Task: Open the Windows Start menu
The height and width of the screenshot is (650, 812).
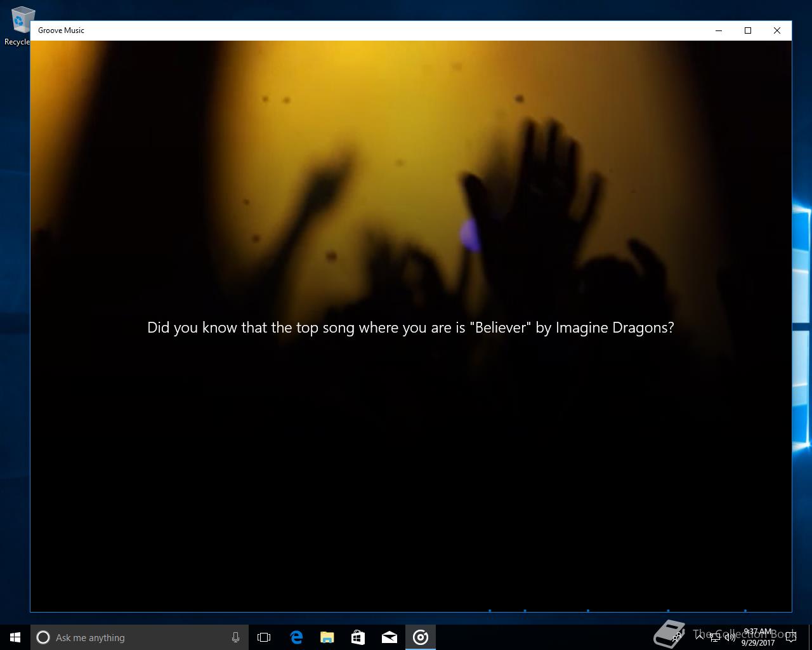Action: [x=15, y=637]
